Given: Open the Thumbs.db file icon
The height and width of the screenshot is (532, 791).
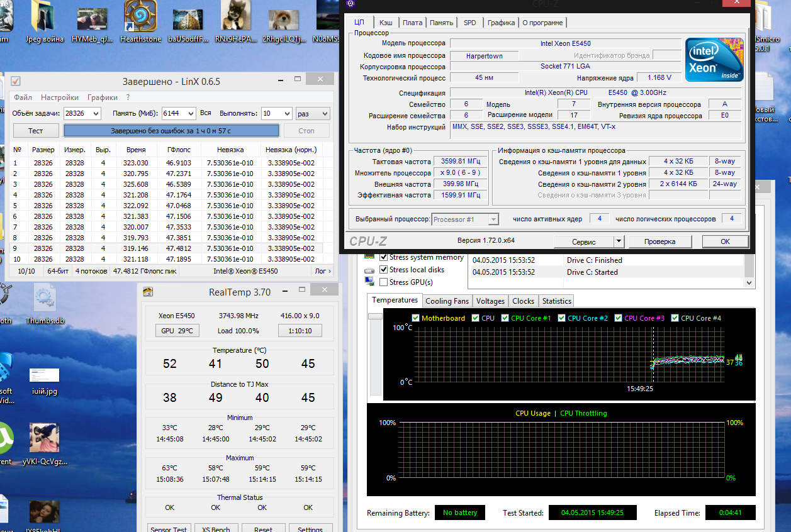Looking at the screenshot, I should (x=45, y=298).
